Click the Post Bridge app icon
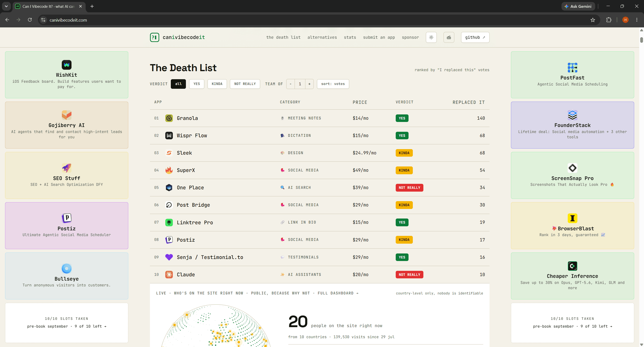The width and height of the screenshot is (644, 347). point(169,205)
